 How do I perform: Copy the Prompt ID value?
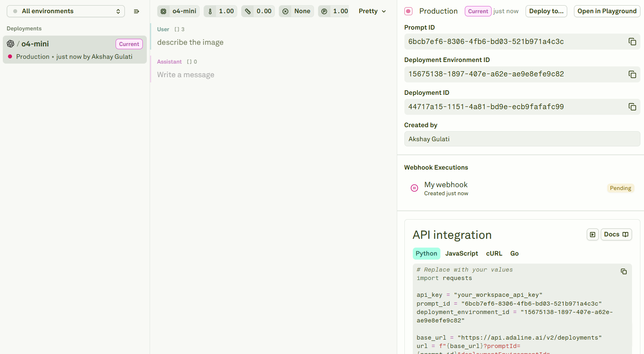pos(632,42)
